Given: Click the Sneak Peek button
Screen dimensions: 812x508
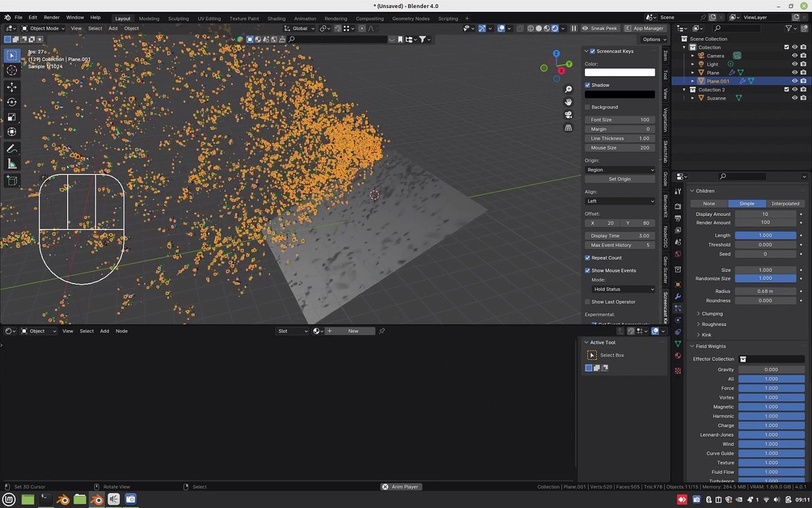Looking at the screenshot, I should click(x=599, y=28).
